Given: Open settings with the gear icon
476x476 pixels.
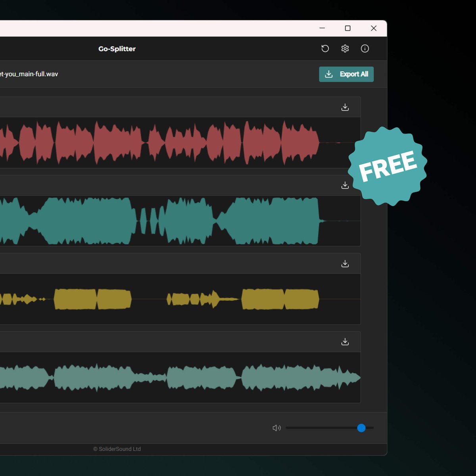Looking at the screenshot, I should point(345,48).
